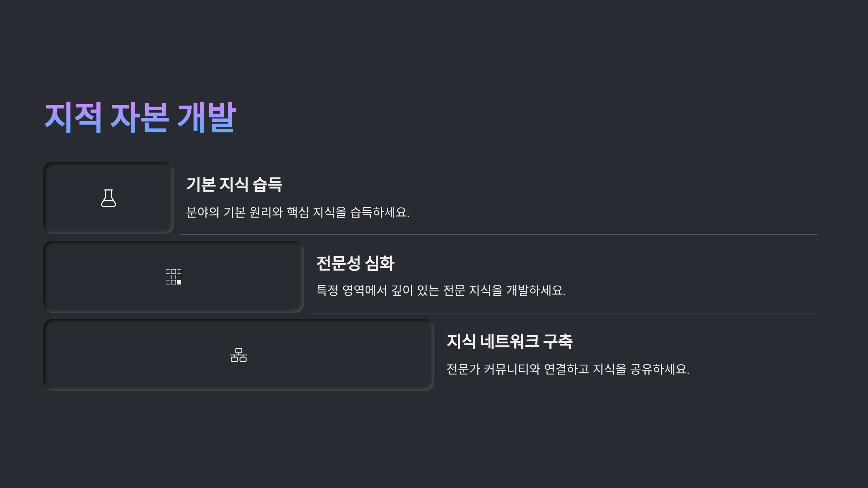868x488 pixels.
Task: Click the description starting with '분야의 기본 원리와'
Action: [298, 212]
